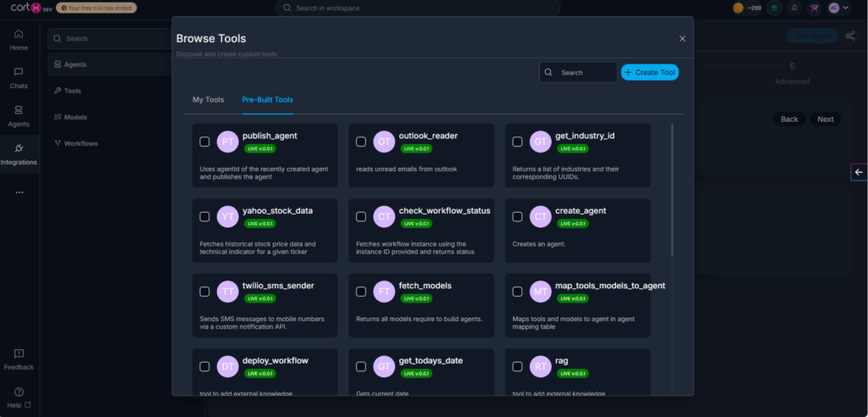
Task: Open Agents icon in left sidebar
Action: (x=19, y=116)
